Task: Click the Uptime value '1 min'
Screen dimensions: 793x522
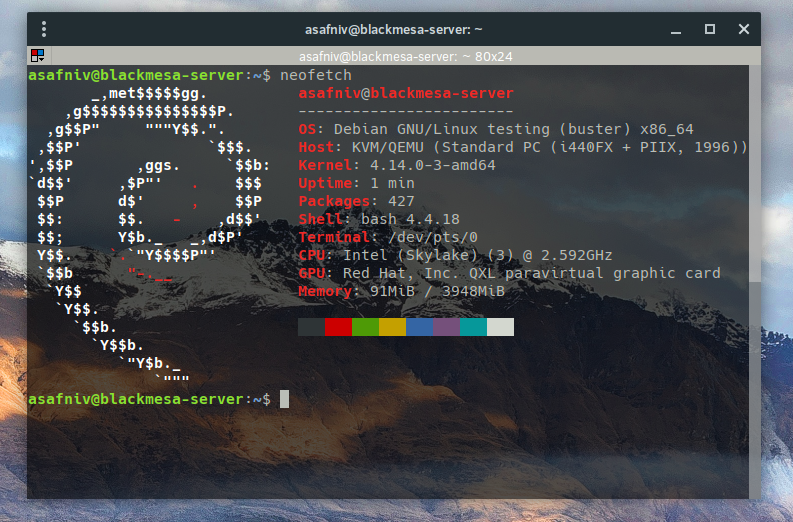Action: coord(392,183)
